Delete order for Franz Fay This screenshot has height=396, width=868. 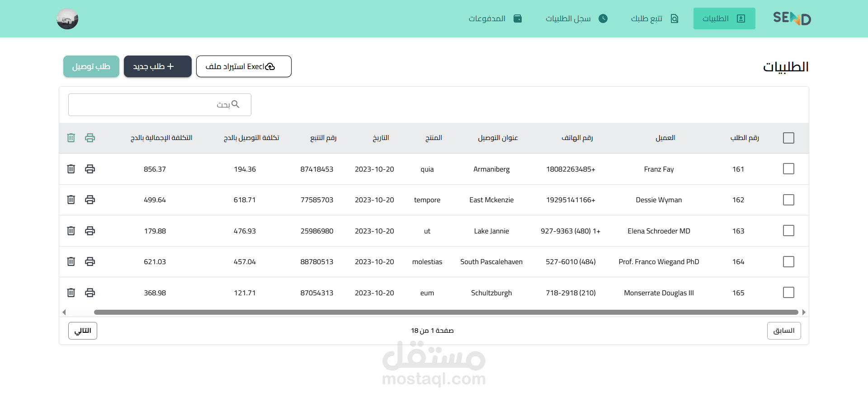point(71,169)
